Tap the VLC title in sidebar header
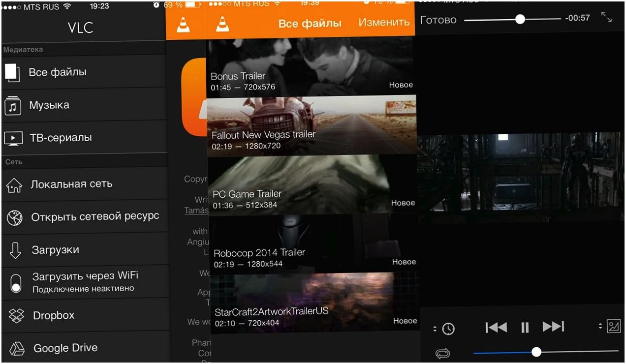The image size is (626, 364). (x=81, y=28)
